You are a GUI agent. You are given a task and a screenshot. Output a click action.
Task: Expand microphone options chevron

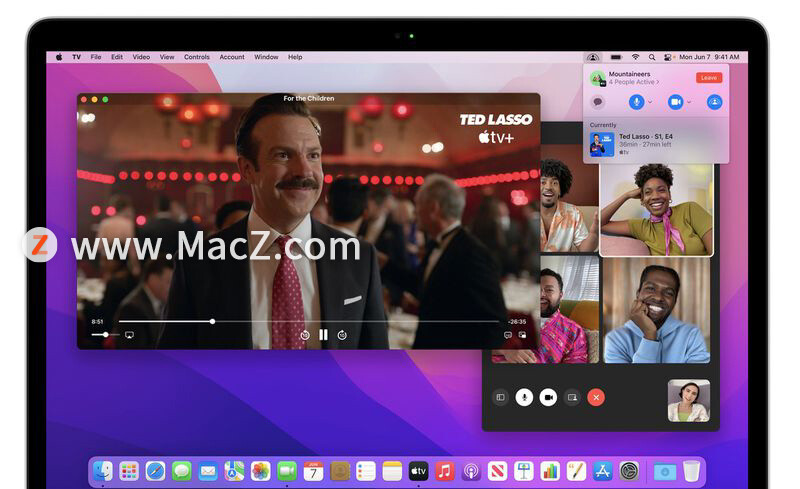[x=650, y=102]
